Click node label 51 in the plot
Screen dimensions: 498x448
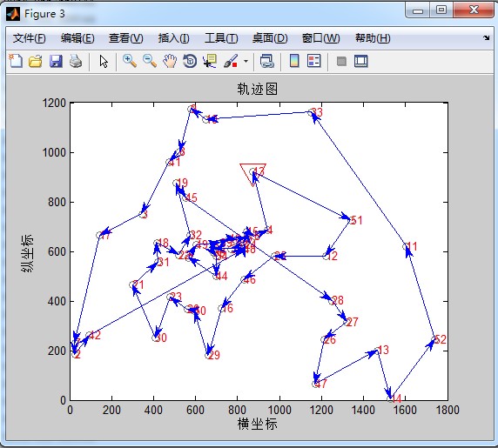coord(356,220)
